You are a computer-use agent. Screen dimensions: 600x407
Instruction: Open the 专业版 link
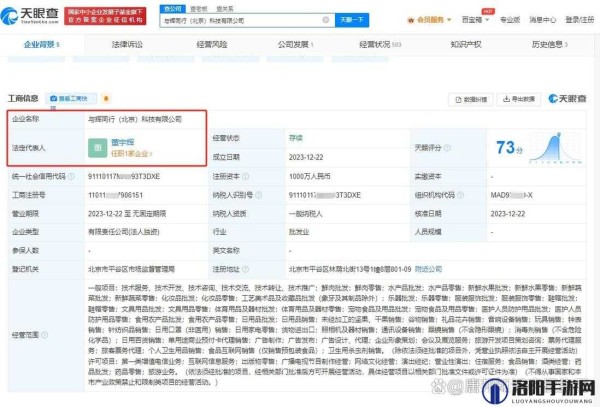pos(510,20)
